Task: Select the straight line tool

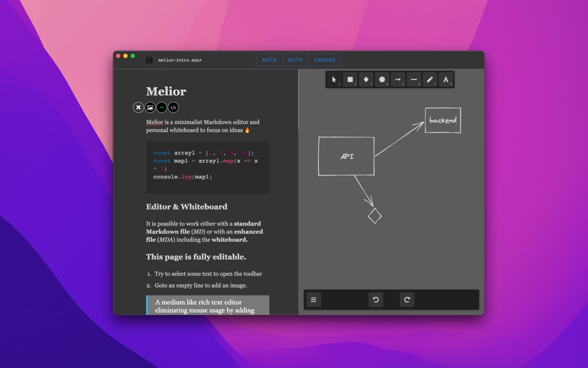Action: click(413, 79)
